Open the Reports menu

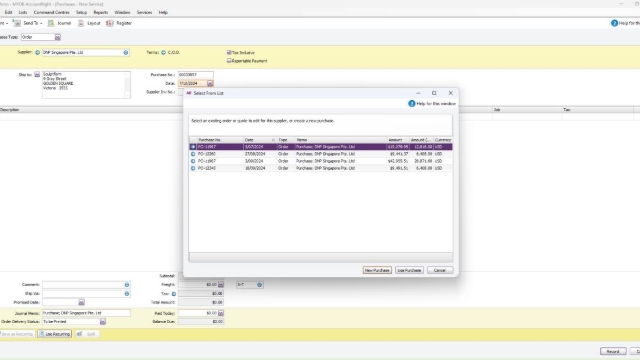(100, 13)
